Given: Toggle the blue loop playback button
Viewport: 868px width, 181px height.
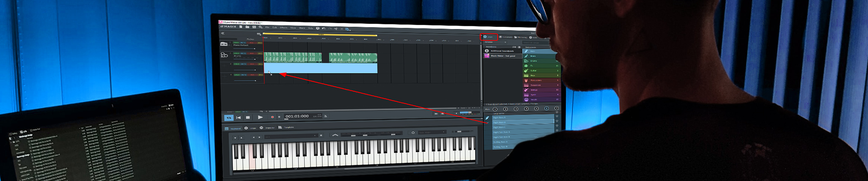Looking at the screenshot, I should coord(229,118).
